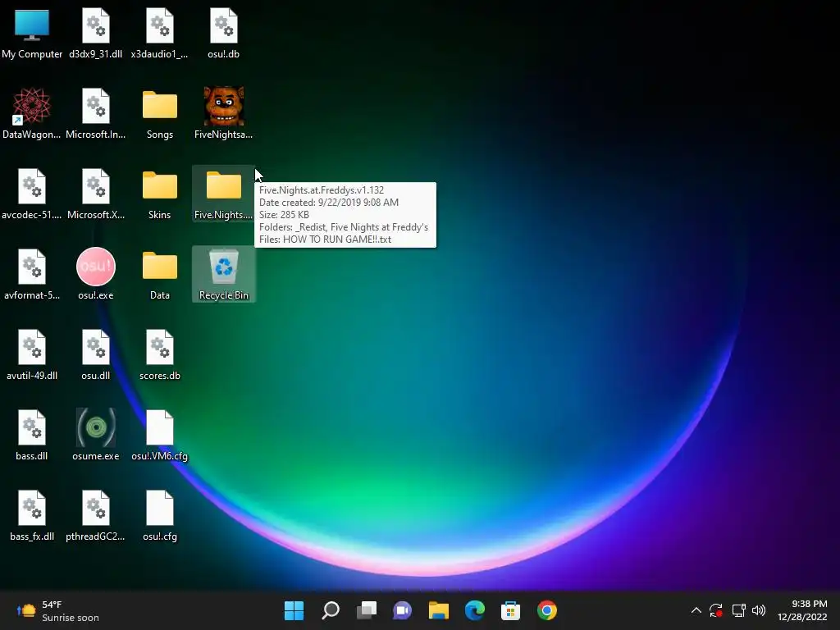Click the update sync tray icon

pyautogui.click(x=716, y=610)
